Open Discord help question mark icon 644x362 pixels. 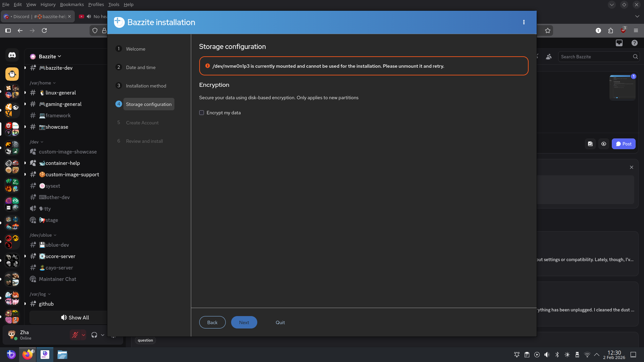634,43
